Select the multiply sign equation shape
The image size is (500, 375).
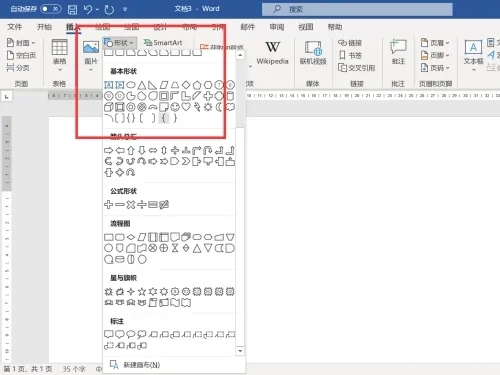pos(131,204)
